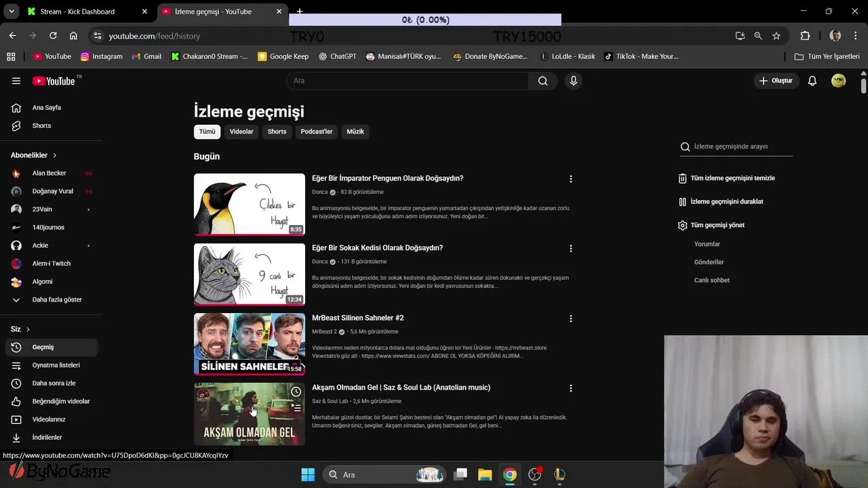Select the Tümü filter chip
Screen dimensions: 868x488
coord(207,131)
